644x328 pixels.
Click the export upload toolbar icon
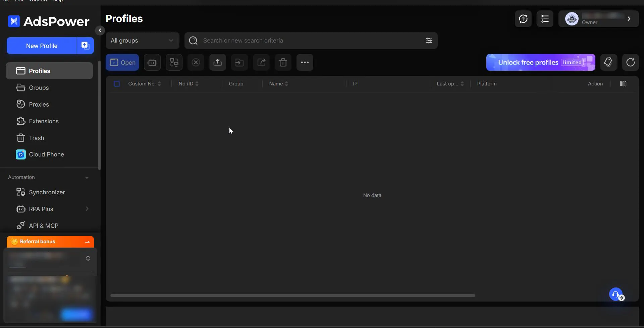point(218,62)
